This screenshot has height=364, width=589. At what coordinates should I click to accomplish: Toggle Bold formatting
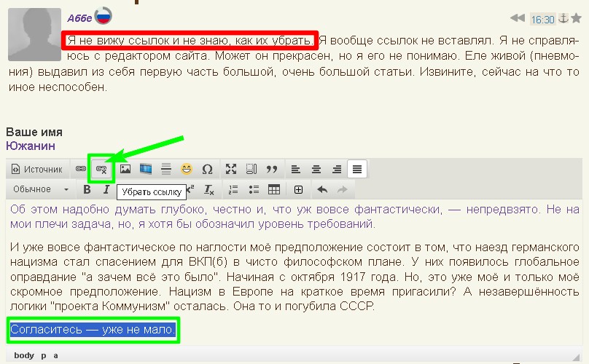point(87,189)
